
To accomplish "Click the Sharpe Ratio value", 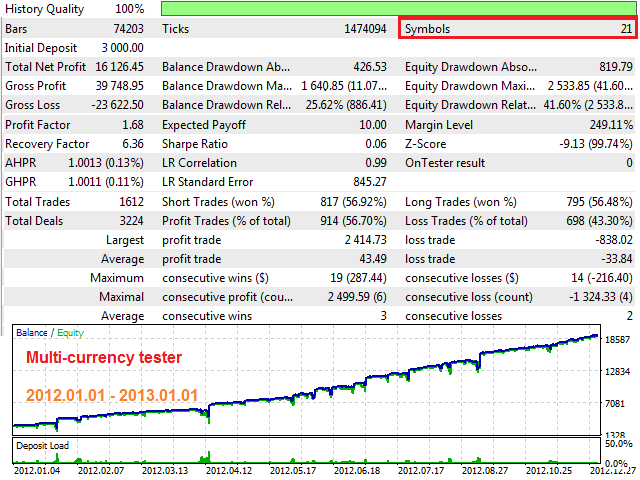I will click(373, 143).
